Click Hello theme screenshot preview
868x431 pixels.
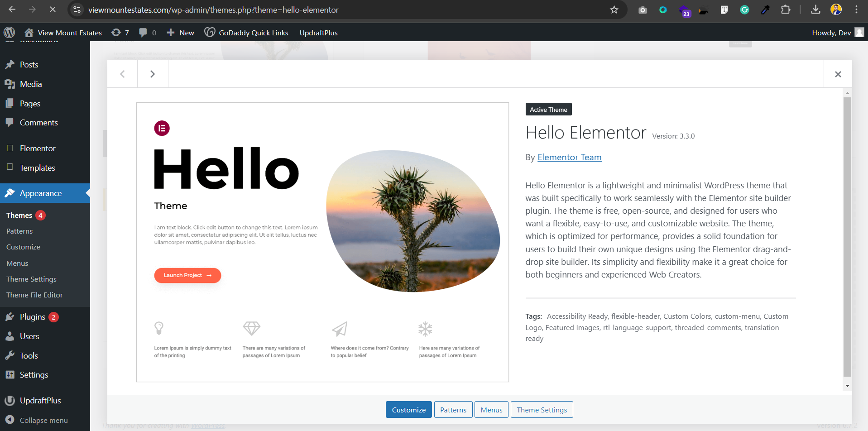[x=322, y=242]
